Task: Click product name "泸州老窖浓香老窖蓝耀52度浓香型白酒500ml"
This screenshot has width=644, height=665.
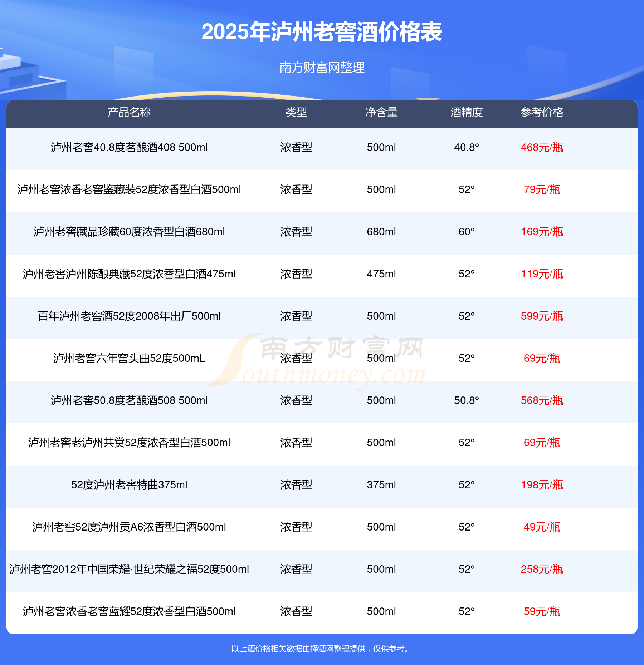Action: point(129,611)
